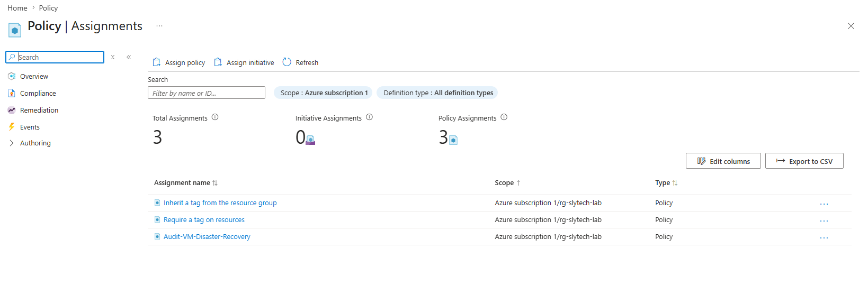This screenshot has height=285, width=868.
Task: Open Audit-VM-Disaster-Recovery assignment
Action: pos(207,236)
